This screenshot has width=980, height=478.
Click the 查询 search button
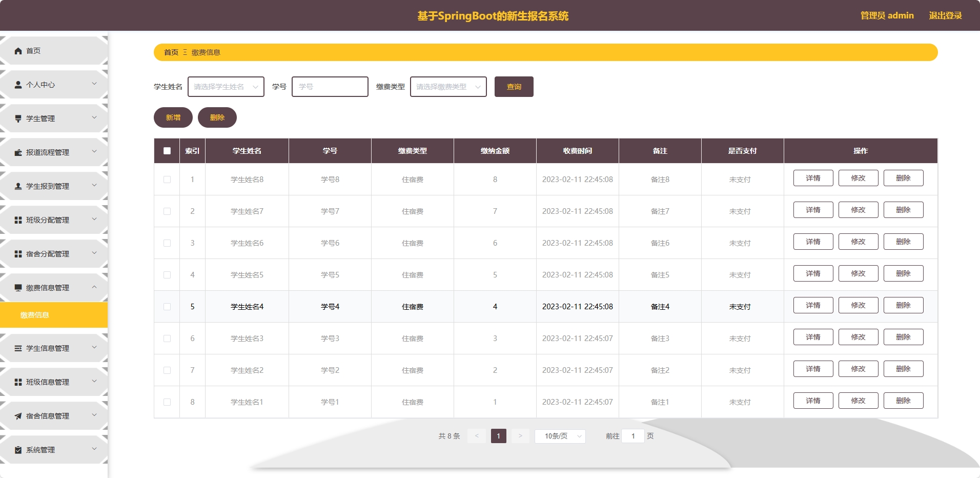click(514, 87)
